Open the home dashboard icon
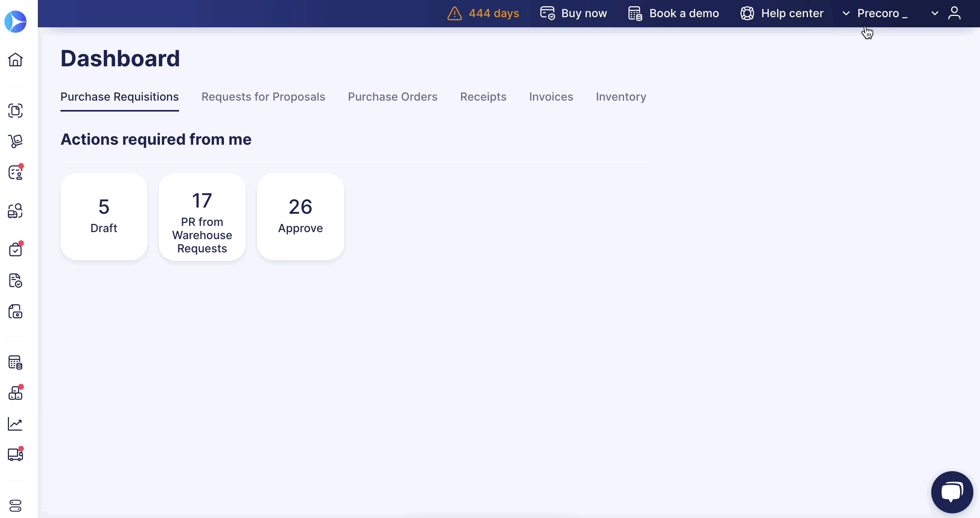980x518 pixels. pyautogui.click(x=16, y=60)
